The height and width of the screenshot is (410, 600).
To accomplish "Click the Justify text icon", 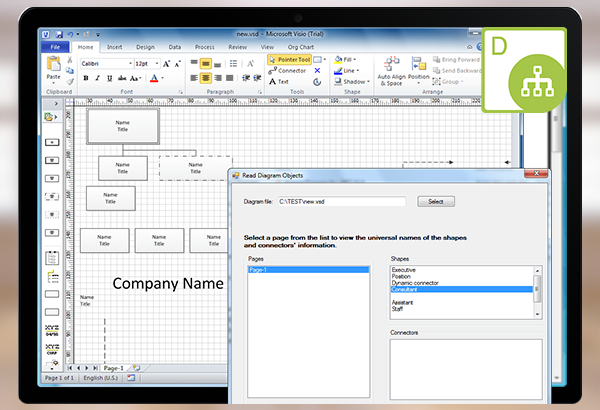I will pyautogui.click(x=229, y=78).
